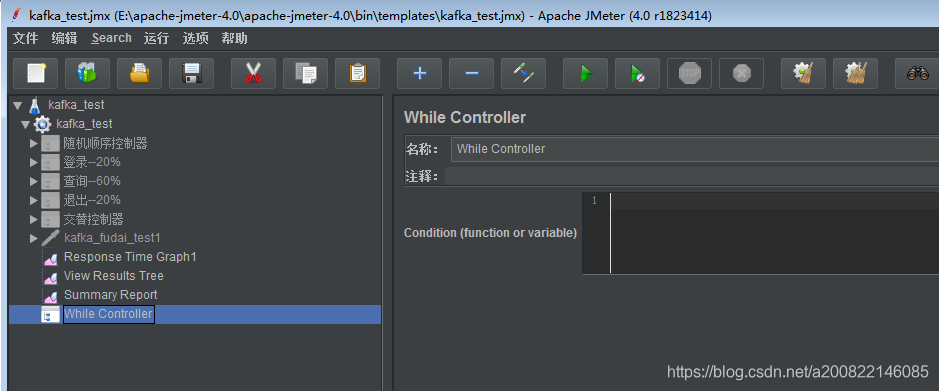Click the New test plan icon
This screenshot has height=391, width=939.
tap(35, 74)
